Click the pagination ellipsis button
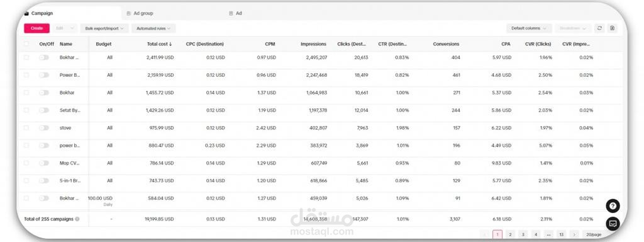Viewport: 644px width, 242px height. [x=548, y=234]
